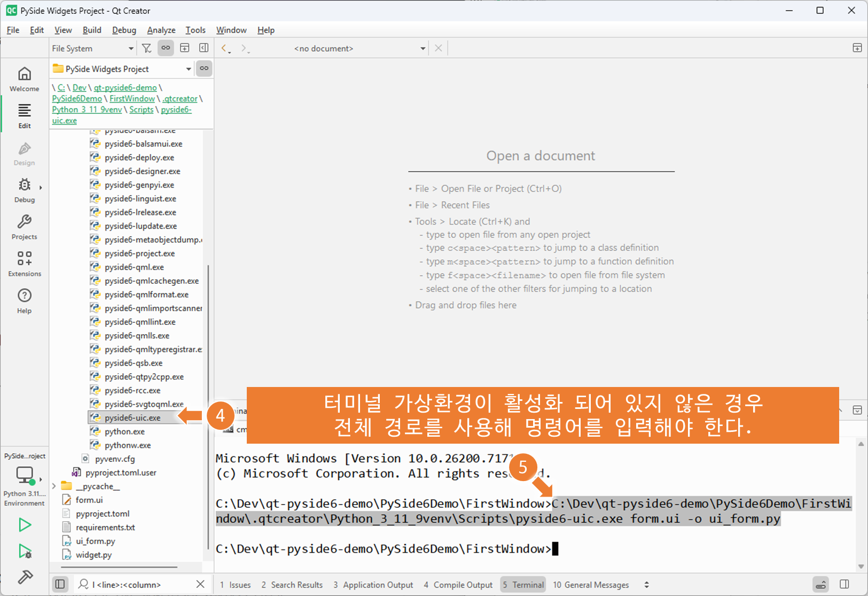
Task: Click the Dev breadcrumb link
Action: pos(80,88)
